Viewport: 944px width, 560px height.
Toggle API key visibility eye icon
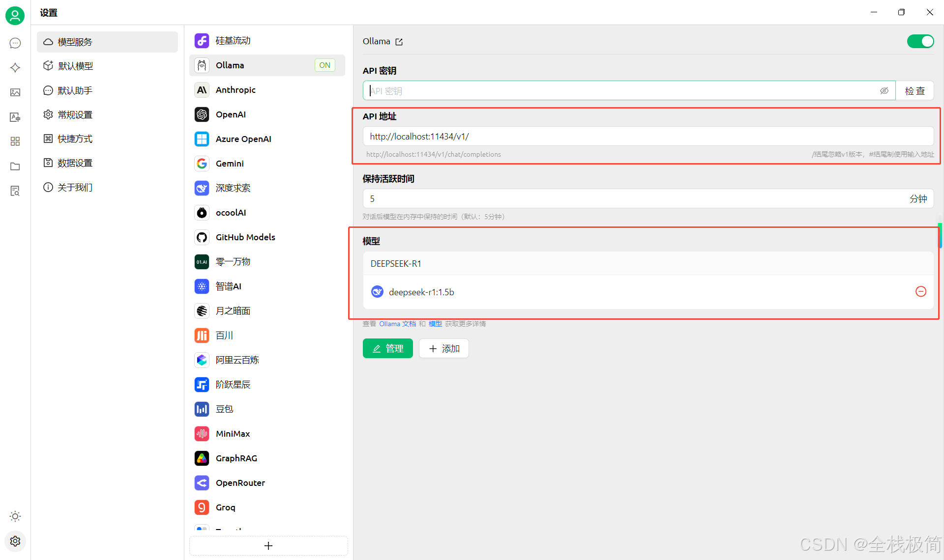[884, 91]
